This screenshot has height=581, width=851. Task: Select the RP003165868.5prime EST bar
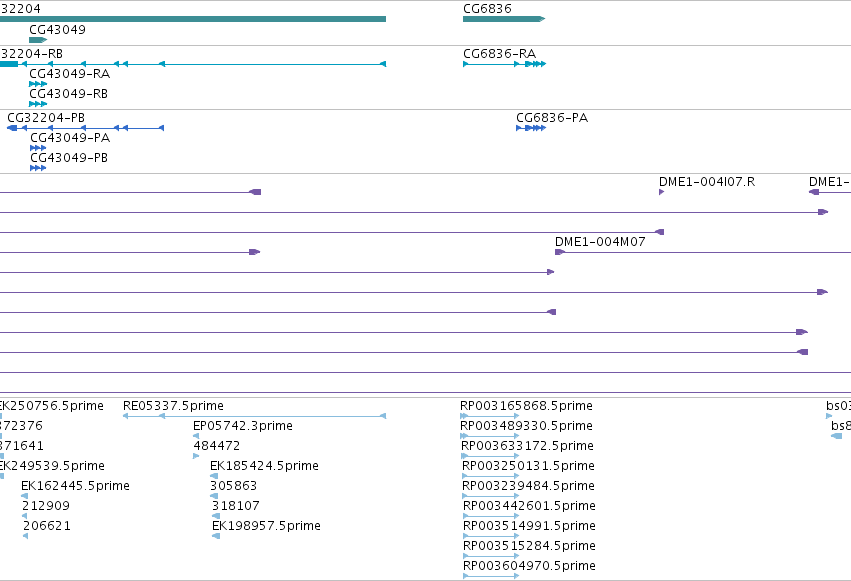click(x=490, y=416)
